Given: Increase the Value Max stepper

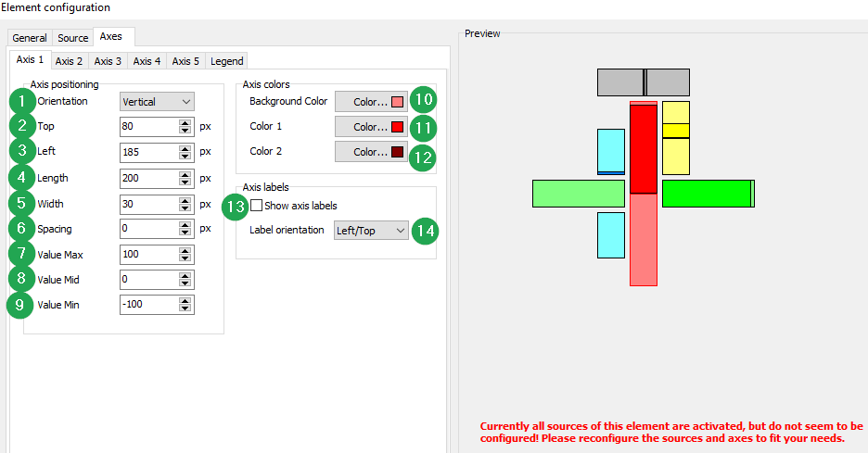Looking at the screenshot, I should tap(185, 250).
